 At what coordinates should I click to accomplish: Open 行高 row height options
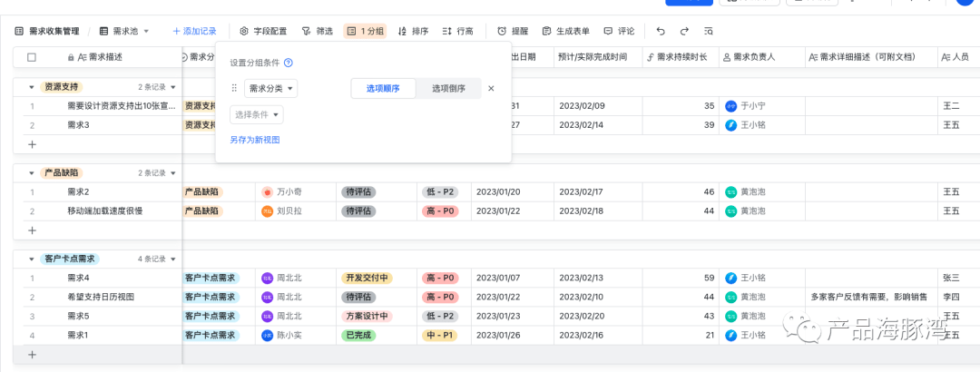pos(457,31)
